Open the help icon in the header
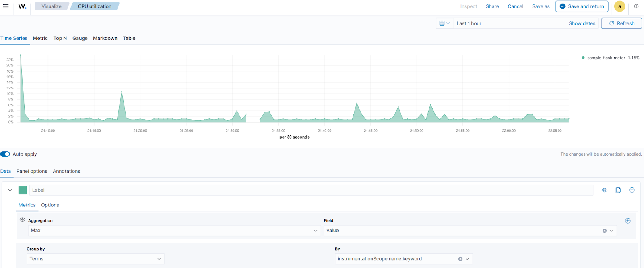Image resolution: width=644 pixels, height=268 pixels. (636, 6)
